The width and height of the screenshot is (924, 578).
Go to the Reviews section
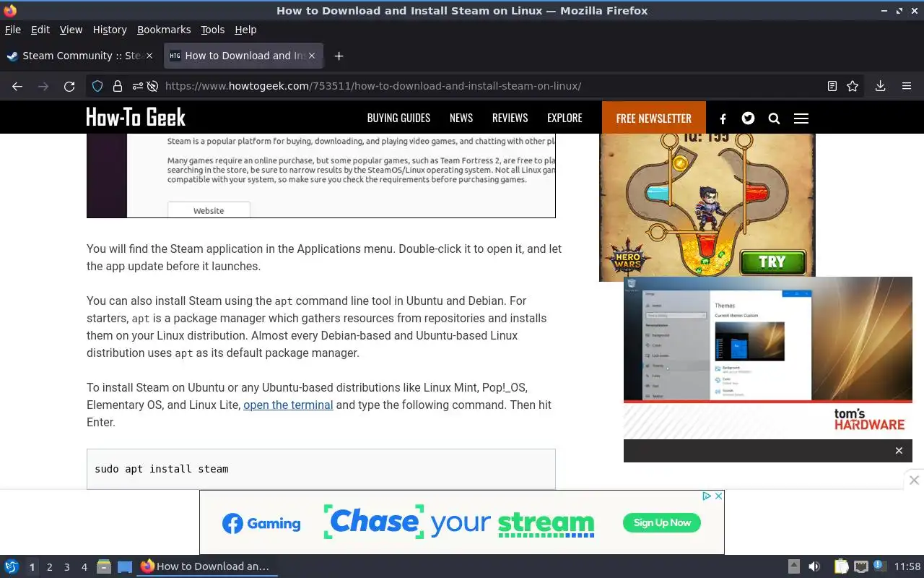(510, 118)
